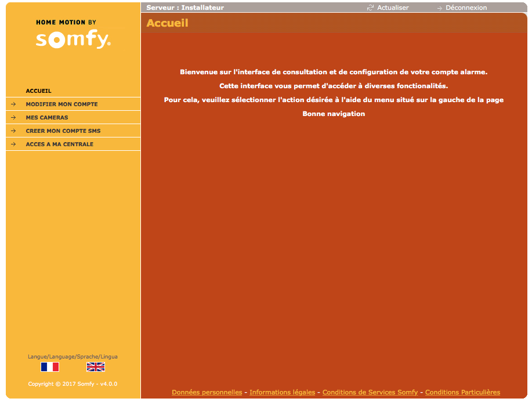
Task: Click the Somfy logo
Action: pos(73,39)
